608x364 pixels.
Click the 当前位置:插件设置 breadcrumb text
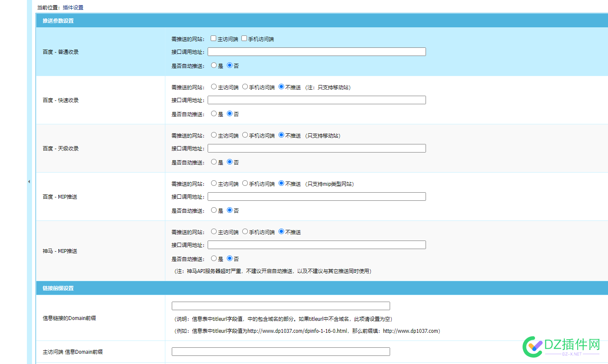[60, 7]
